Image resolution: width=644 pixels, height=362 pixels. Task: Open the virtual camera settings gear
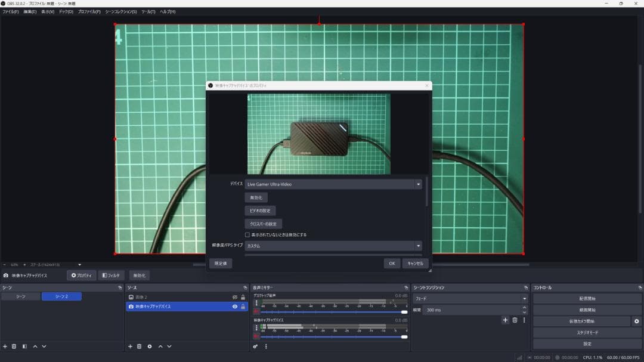(x=636, y=321)
